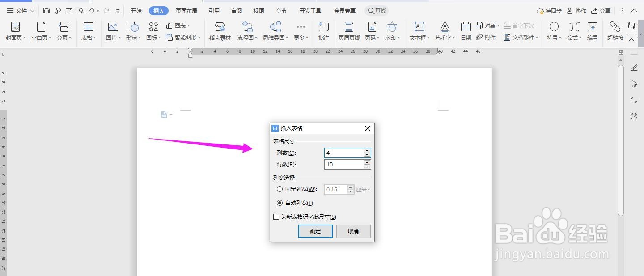The height and width of the screenshot is (276, 644).
Task: Click the 确定 button
Action: pyautogui.click(x=315, y=231)
